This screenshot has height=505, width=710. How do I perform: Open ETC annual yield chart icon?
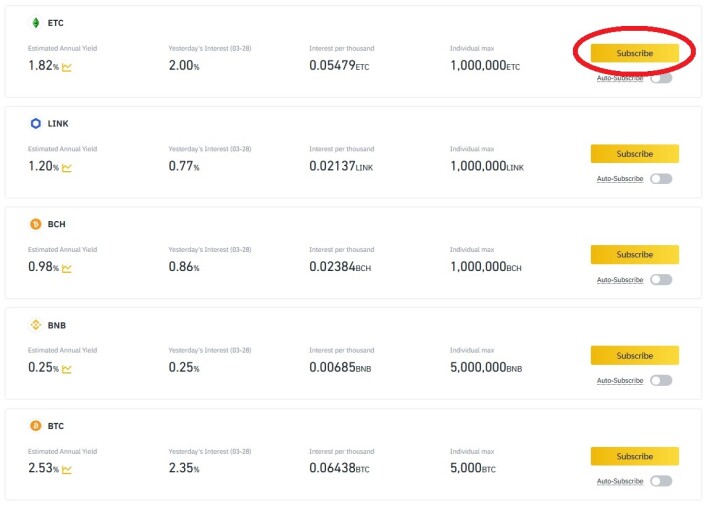pos(67,67)
